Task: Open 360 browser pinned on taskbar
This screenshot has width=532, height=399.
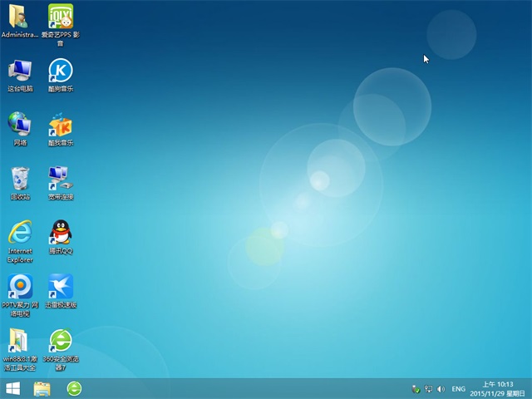Action: [x=74, y=388]
